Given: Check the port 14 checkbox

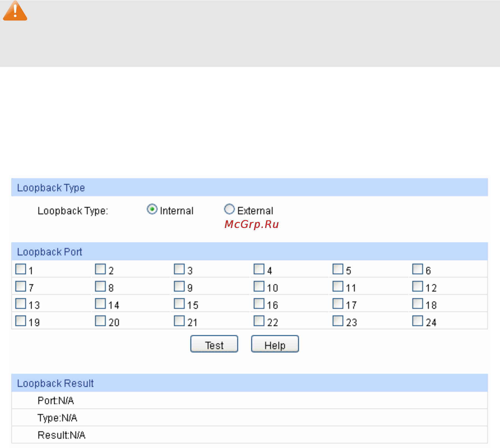Looking at the screenshot, I should coord(100,304).
